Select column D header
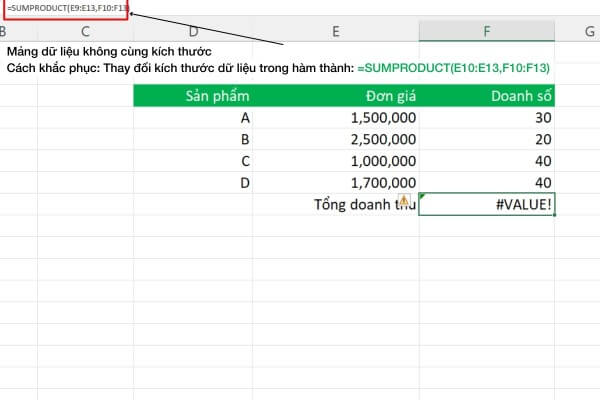Screen dimensions: 600x400 pos(193,31)
